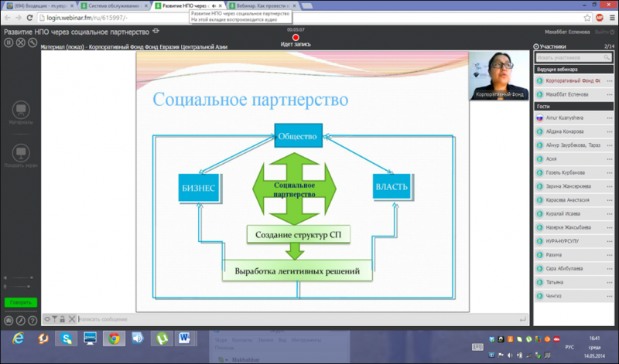619x364 pixels.
Task: Click the taskbar speaker application icon
Action: click(138, 338)
